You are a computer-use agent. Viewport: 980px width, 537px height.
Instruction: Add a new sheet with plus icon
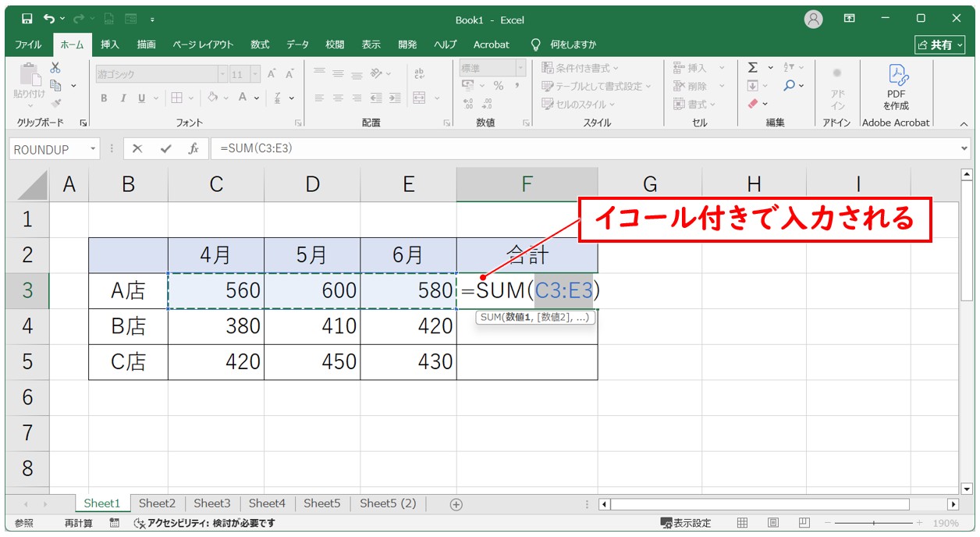(456, 504)
